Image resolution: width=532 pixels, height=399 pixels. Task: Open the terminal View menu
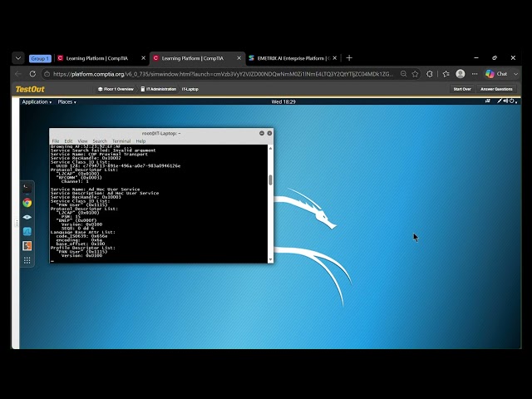(82, 141)
